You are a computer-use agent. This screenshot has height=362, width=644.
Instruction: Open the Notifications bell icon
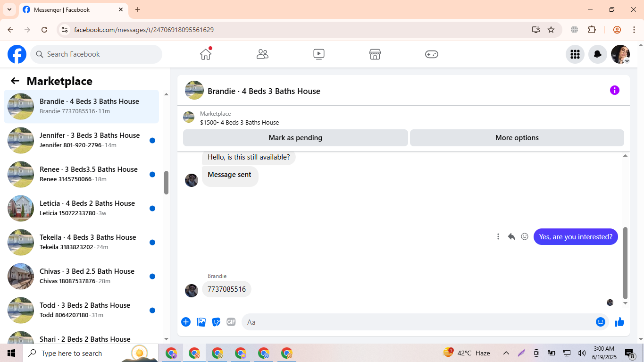coord(597,54)
